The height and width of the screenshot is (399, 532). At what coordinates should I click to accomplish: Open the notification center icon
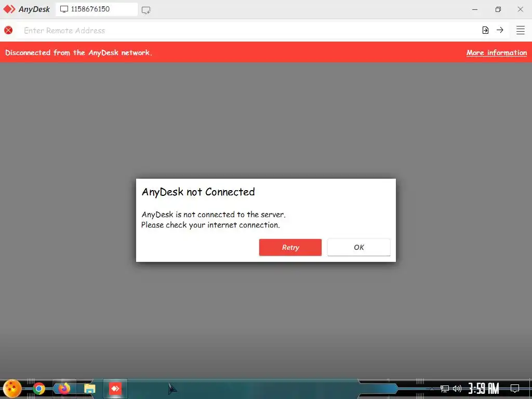click(x=515, y=389)
